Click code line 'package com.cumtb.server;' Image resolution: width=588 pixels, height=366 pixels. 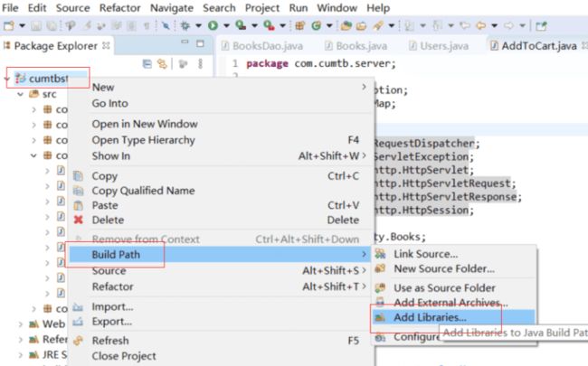321,63
